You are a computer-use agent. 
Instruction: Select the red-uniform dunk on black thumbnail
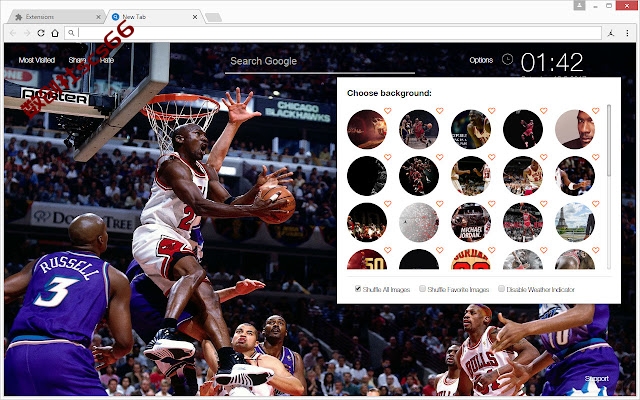click(523, 129)
